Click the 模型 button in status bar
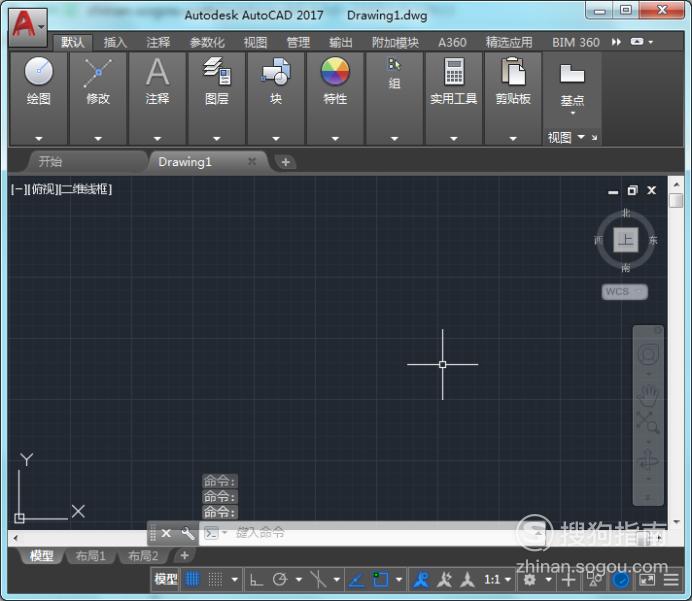The image size is (692, 601). [166, 579]
